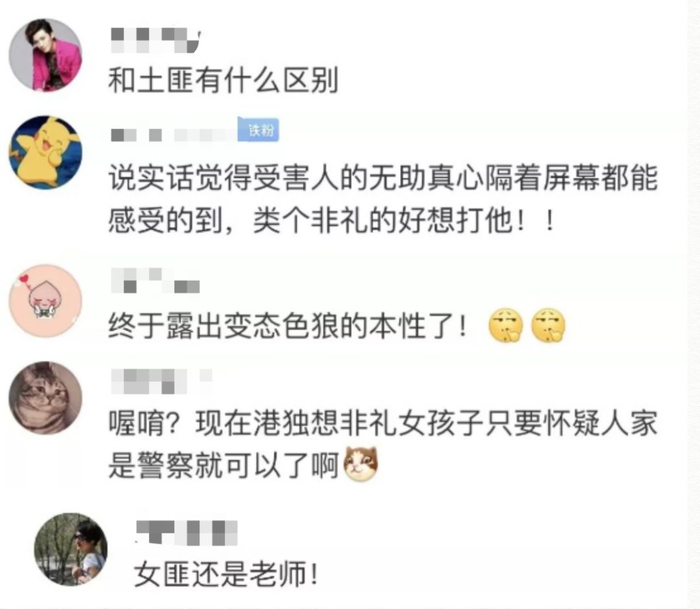The image size is (700, 609).
Task: Open the pink-jacket commenter's avatar
Action: click(x=45, y=55)
